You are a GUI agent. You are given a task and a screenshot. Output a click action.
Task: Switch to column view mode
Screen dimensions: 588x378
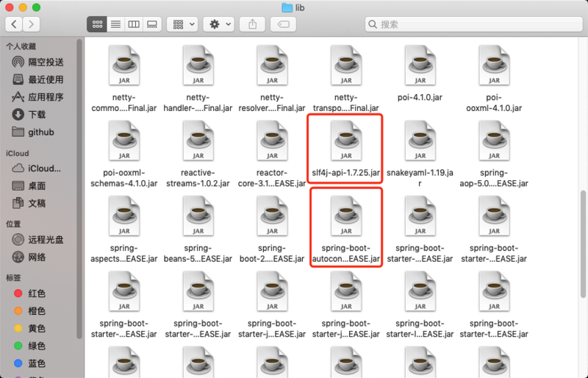(x=134, y=24)
